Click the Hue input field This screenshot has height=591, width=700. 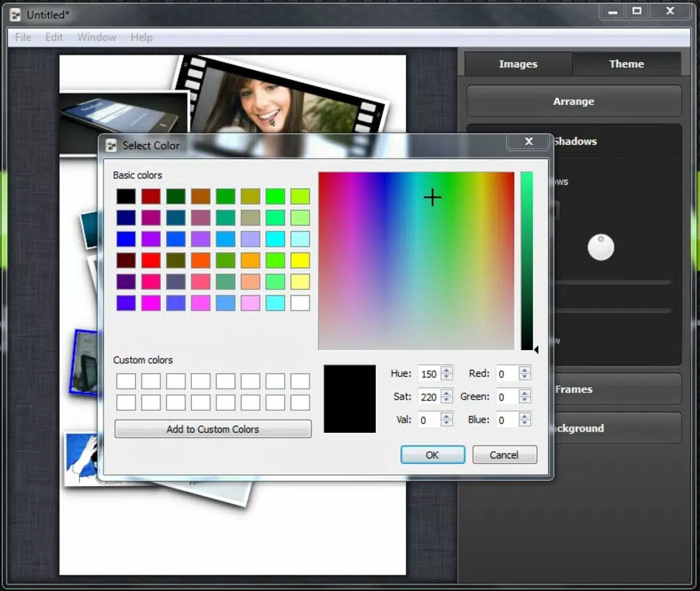(x=430, y=374)
